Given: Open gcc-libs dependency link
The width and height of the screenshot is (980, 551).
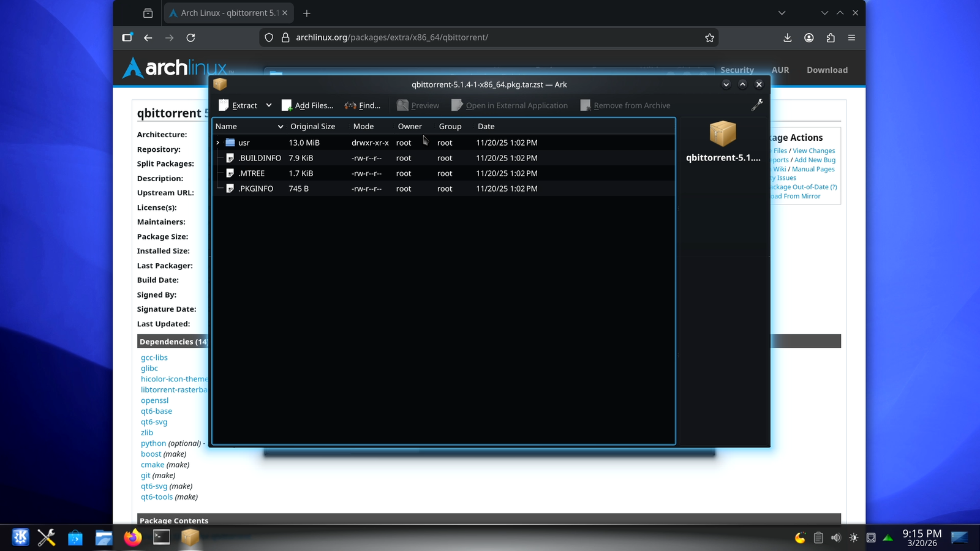Looking at the screenshot, I should 154,358.
